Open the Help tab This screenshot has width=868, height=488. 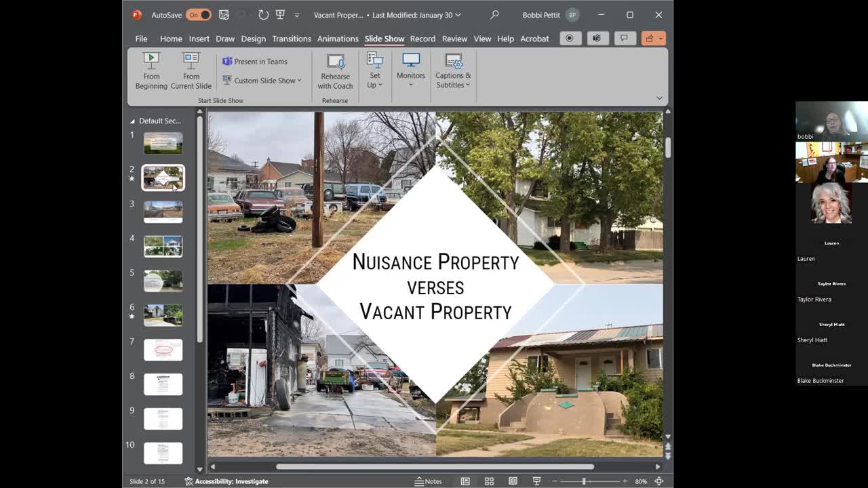[505, 39]
